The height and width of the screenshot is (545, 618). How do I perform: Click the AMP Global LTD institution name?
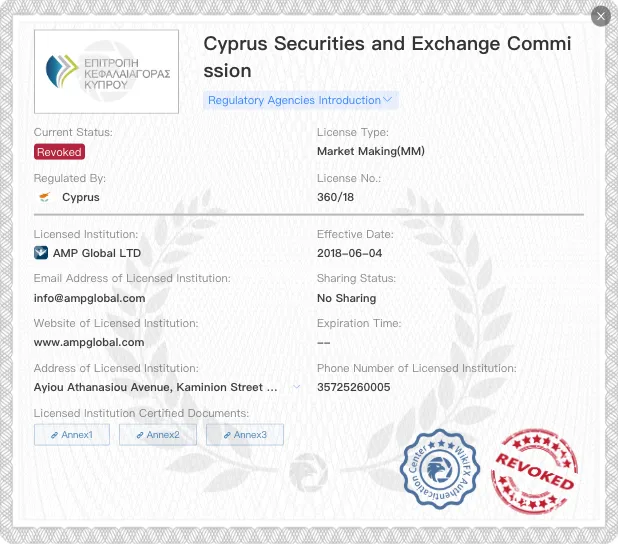pos(97,253)
